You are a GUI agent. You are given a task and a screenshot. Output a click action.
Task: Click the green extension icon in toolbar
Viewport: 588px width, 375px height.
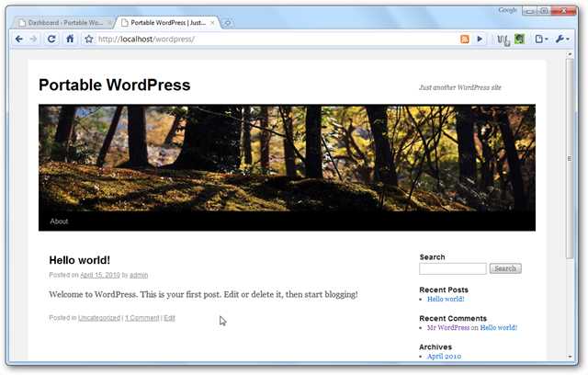pos(519,39)
